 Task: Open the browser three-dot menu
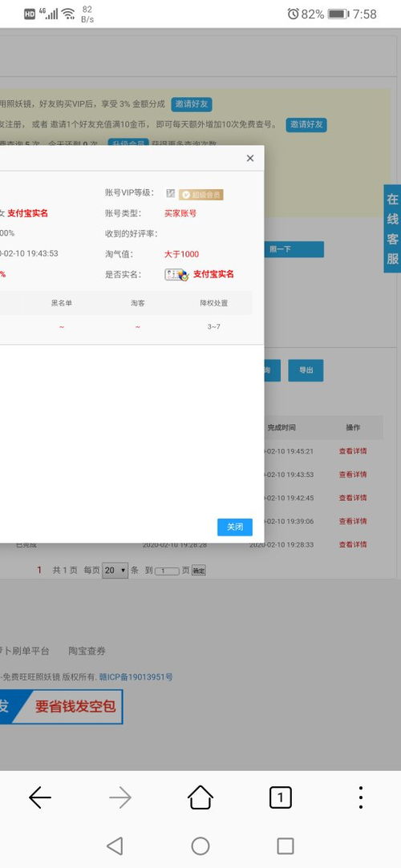click(x=361, y=797)
